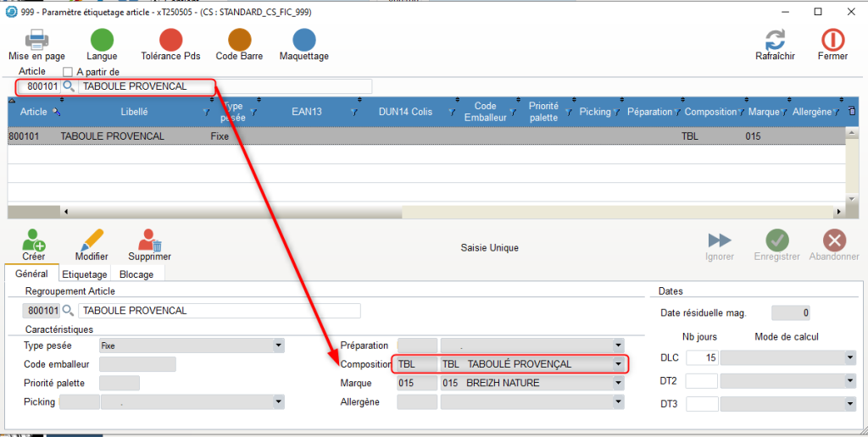868x437 pixels.
Task: Click the blue Maquettage icon
Action: pyautogui.click(x=303, y=40)
